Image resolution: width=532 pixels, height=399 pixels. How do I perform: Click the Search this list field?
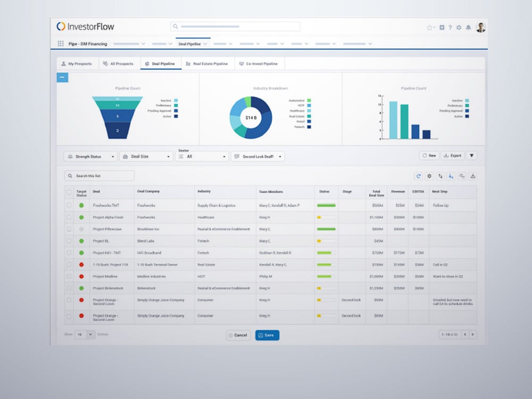coord(99,176)
